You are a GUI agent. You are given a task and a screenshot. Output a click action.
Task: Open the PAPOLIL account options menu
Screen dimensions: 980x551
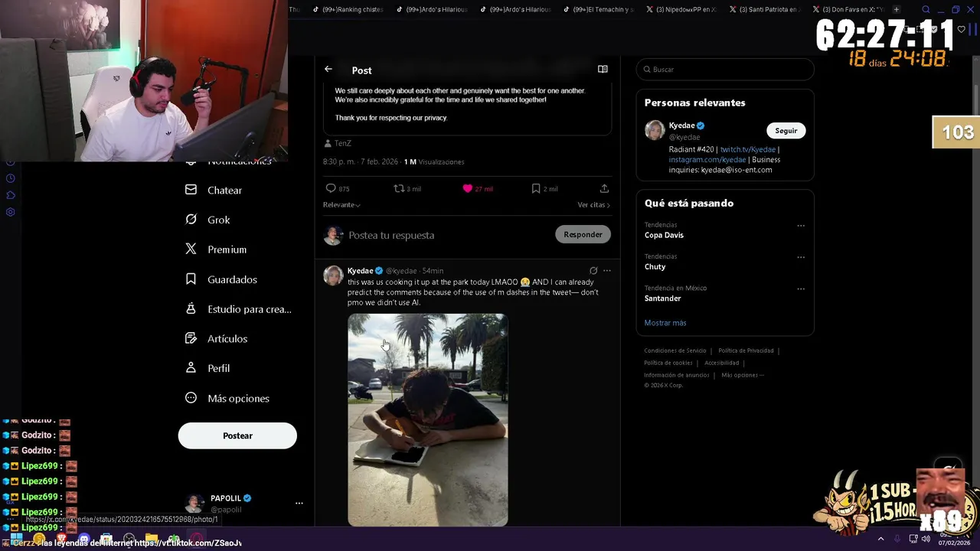(x=299, y=504)
